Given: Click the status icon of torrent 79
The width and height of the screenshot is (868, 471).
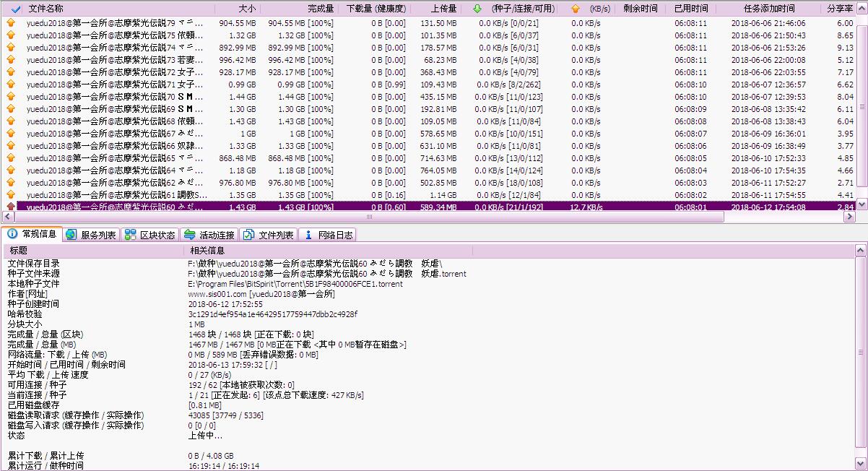Looking at the screenshot, I should (x=11, y=23).
